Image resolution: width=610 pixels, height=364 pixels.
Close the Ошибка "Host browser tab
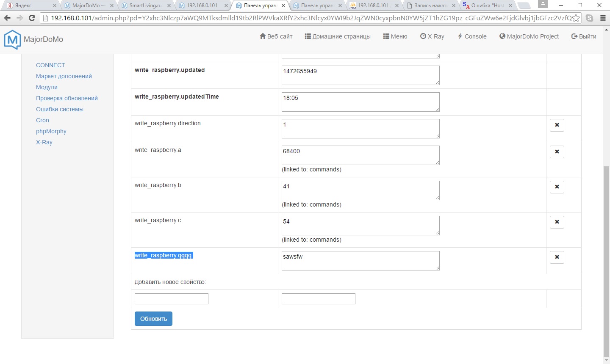[x=510, y=6]
